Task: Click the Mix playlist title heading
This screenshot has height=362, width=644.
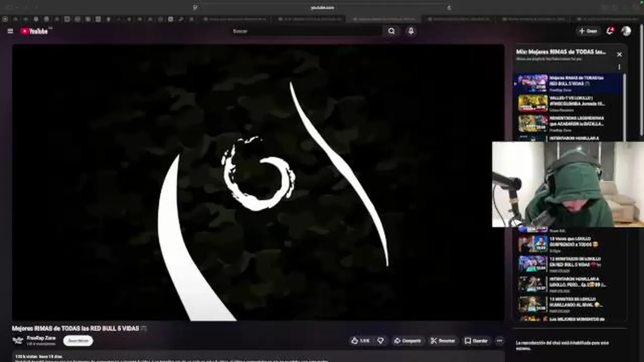Action: pyautogui.click(x=561, y=52)
